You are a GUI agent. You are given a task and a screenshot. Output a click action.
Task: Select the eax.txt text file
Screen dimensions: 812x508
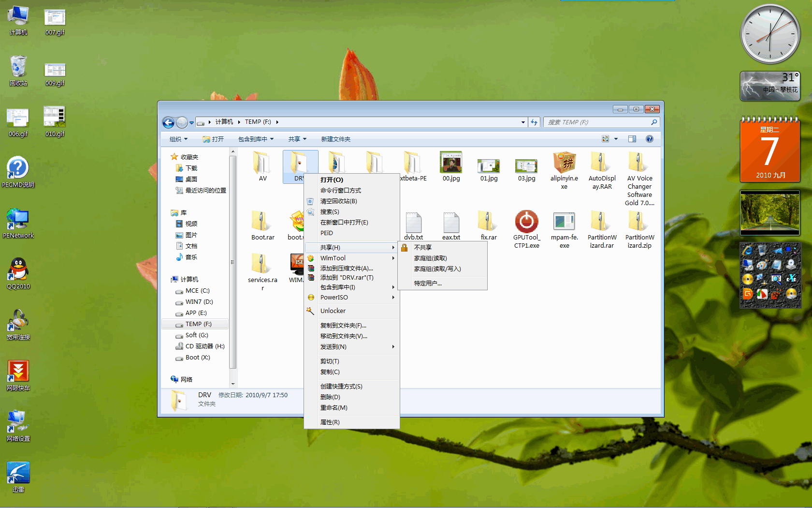451,225
